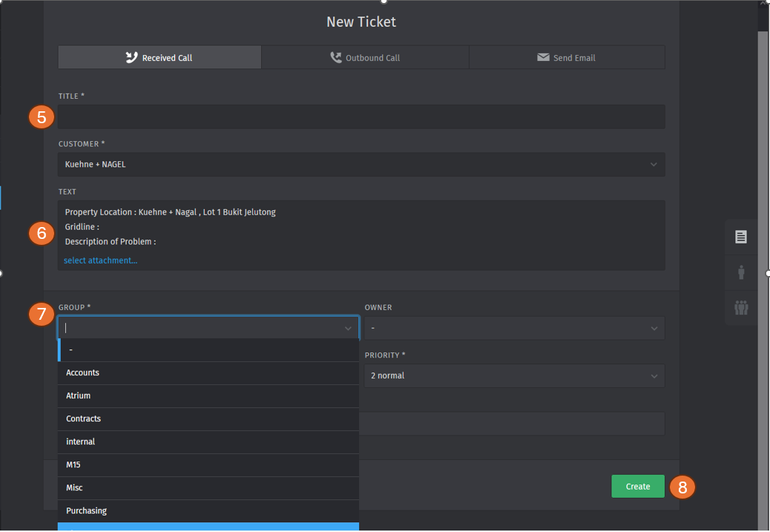Select the M15 group option

(208, 465)
